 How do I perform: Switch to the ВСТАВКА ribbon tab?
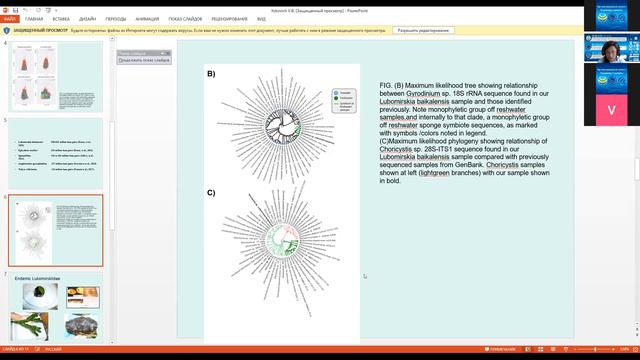coord(61,19)
